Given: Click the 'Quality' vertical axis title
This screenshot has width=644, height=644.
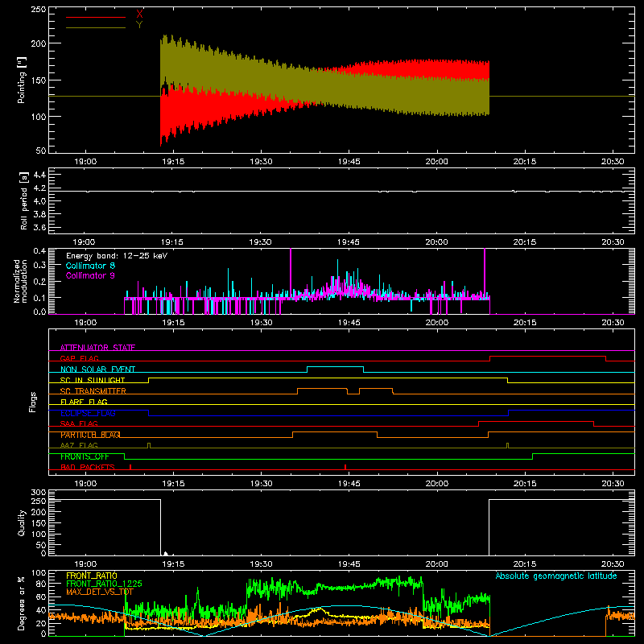Looking at the screenshot, I should [22, 522].
